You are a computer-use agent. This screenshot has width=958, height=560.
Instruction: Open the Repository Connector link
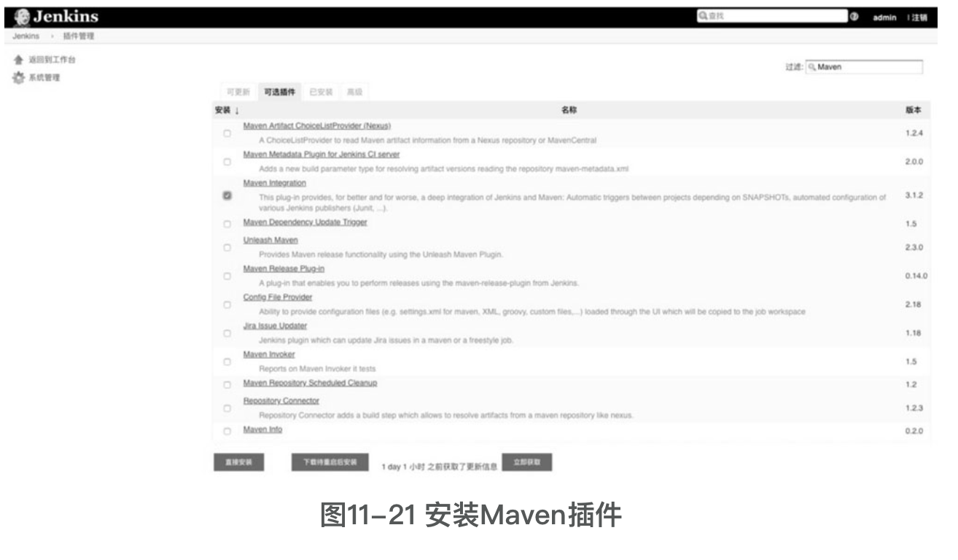pyautogui.click(x=281, y=400)
